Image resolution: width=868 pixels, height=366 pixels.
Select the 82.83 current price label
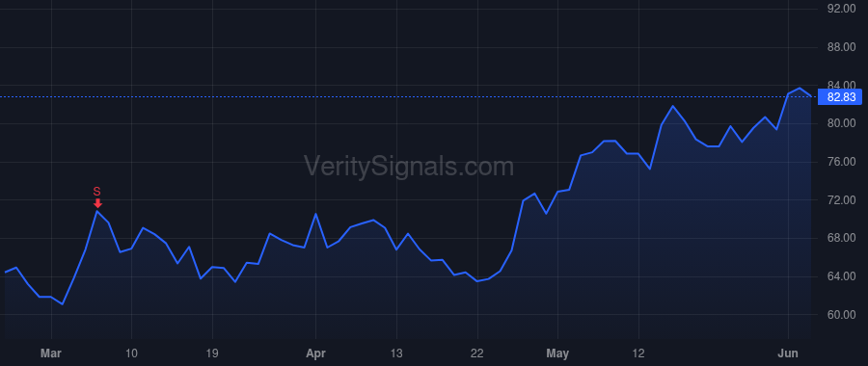[x=841, y=97]
